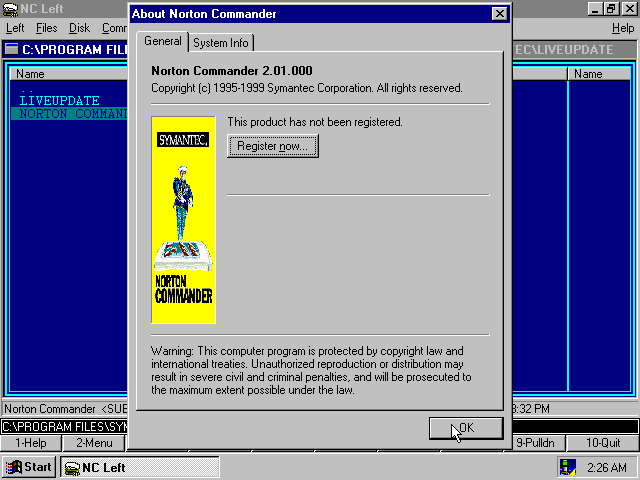Click the Symantec Norton Commander logo image

click(183, 220)
